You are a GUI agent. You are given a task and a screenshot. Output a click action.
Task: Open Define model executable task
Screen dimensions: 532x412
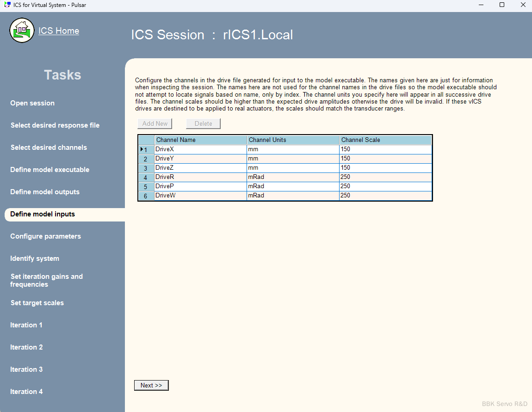pyautogui.click(x=50, y=170)
